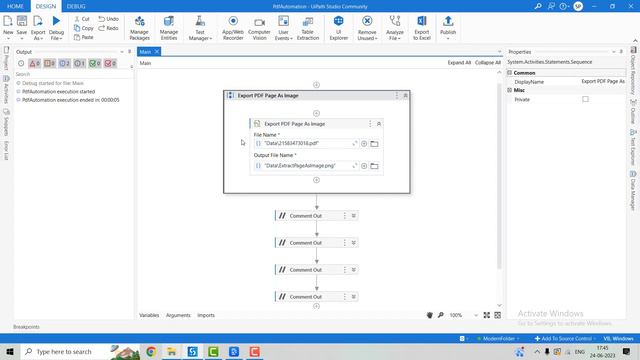Click Expand All in the designer
640x360 pixels.
pos(459,62)
